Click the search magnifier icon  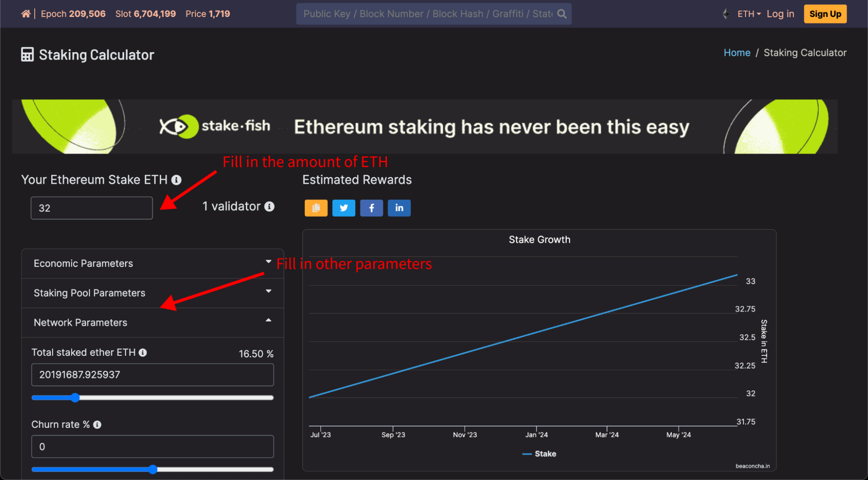coord(562,14)
